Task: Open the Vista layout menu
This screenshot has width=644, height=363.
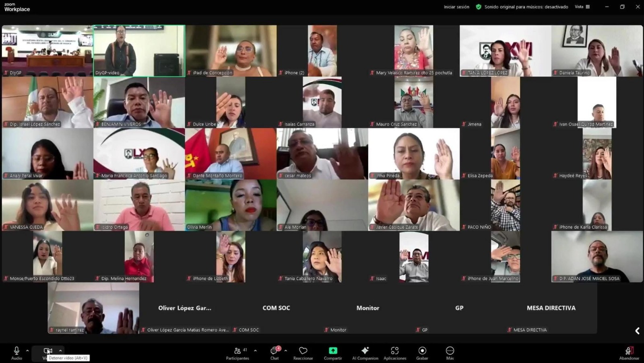Action: tap(582, 7)
